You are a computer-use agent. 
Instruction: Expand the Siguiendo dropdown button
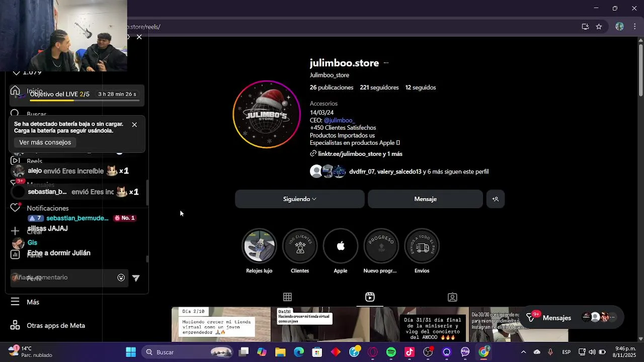tap(300, 199)
